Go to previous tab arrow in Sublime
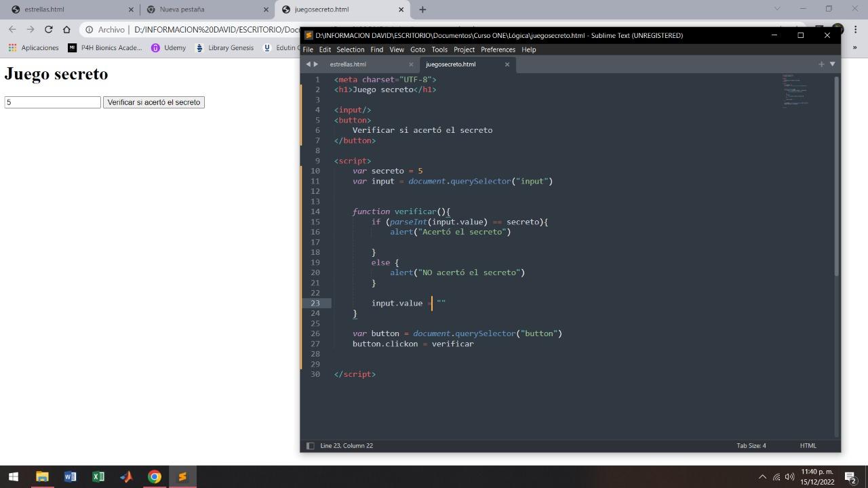 (308, 64)
